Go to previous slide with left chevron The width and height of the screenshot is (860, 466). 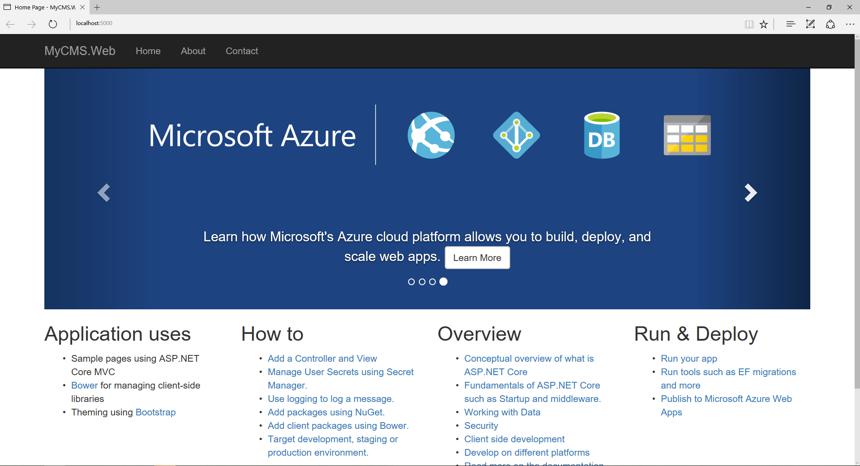pyautogui.click(x=104, y=192)
